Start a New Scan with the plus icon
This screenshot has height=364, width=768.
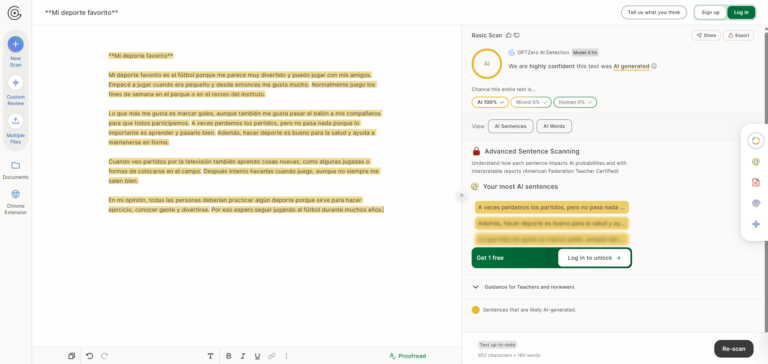pyautogui.click(x=15, y=44)
